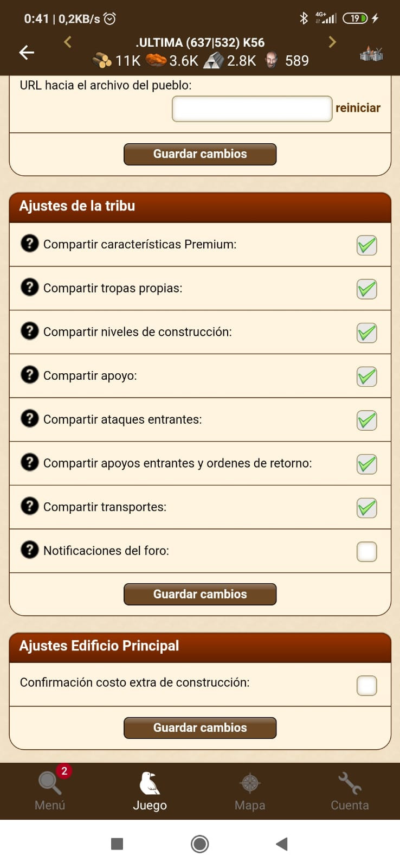400x868 pixels.
Task: Open help for Compartir características Premium
Action: 29,243
